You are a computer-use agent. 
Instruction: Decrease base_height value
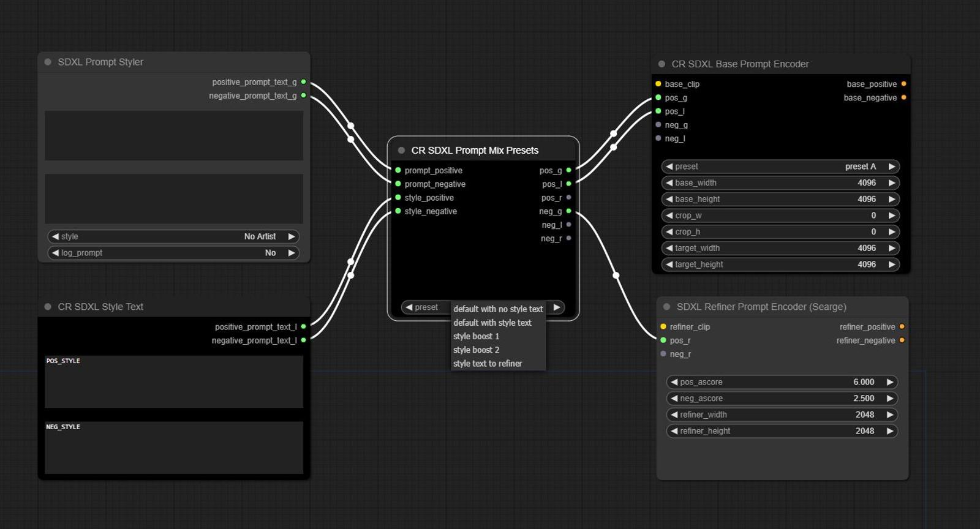(669, 199)
